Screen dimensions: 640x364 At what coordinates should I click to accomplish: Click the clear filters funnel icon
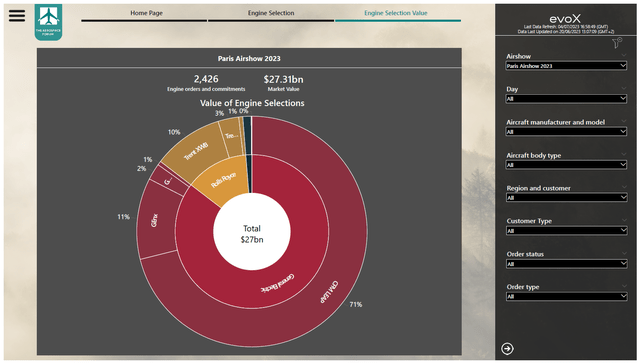617,42
